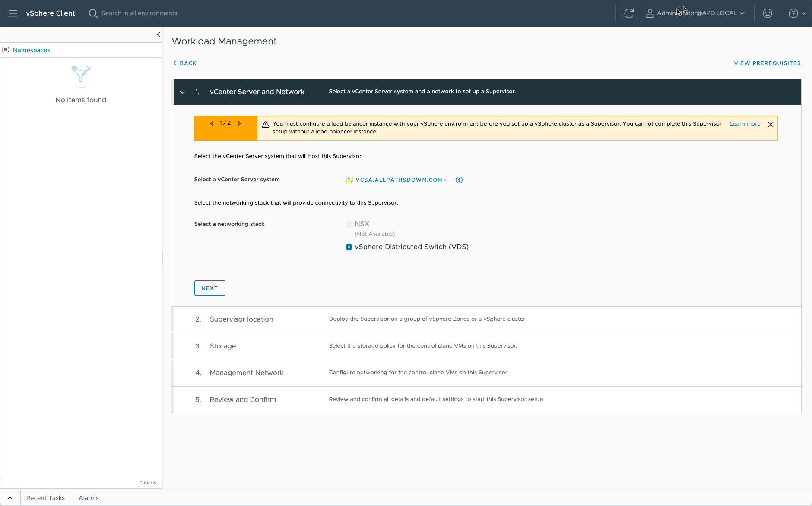Switch to the Recent Tasks tab
Viewport: 812px width, 506px height.
45,498
